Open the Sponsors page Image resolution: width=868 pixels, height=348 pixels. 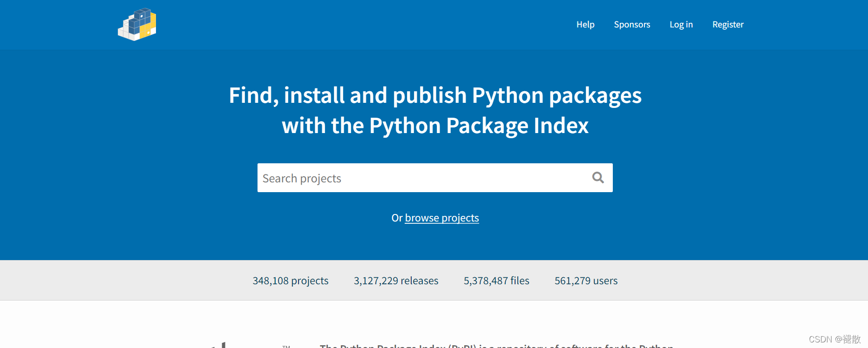[632, 25]
